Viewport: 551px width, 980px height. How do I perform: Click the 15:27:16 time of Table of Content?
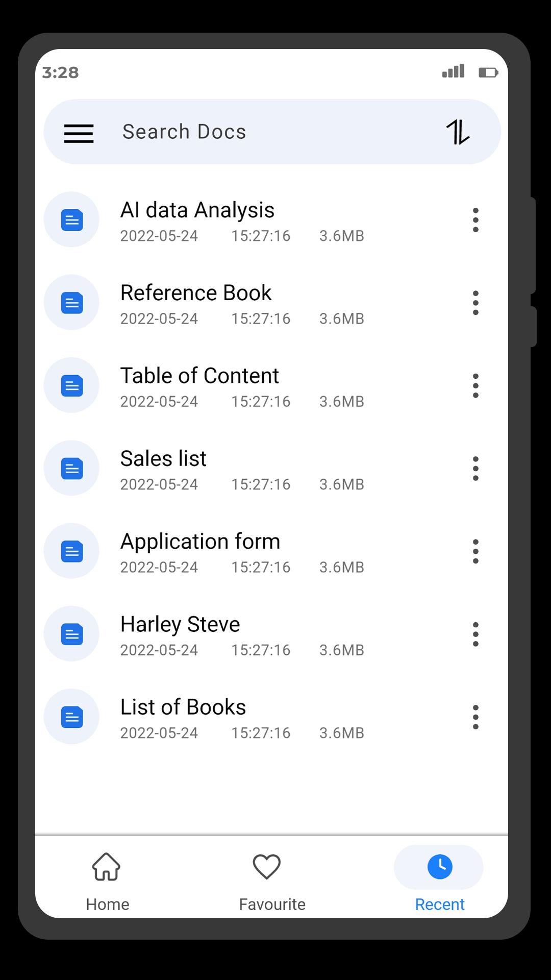pos(261,402)
